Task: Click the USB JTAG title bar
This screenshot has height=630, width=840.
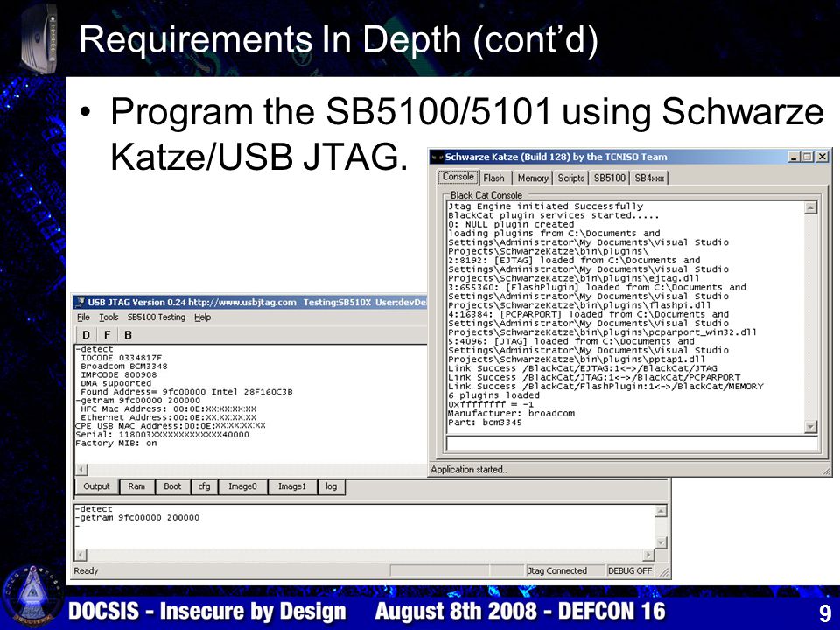Action: tap(251, 302)
